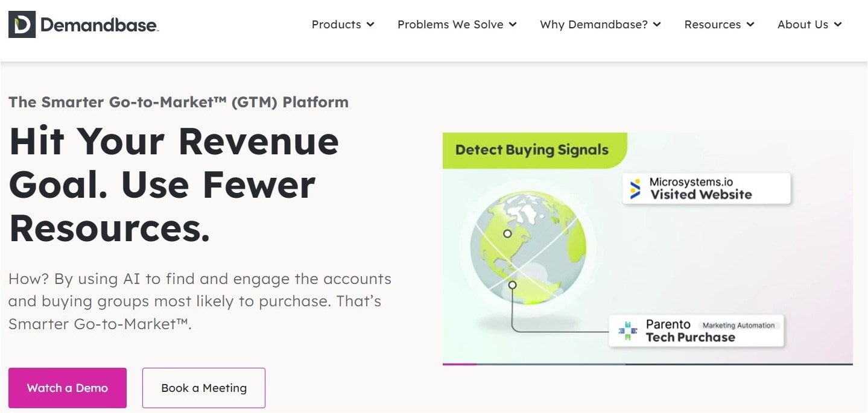Click the Microsystems.io logo icon

pyautogui.click(x=635, y=189)
